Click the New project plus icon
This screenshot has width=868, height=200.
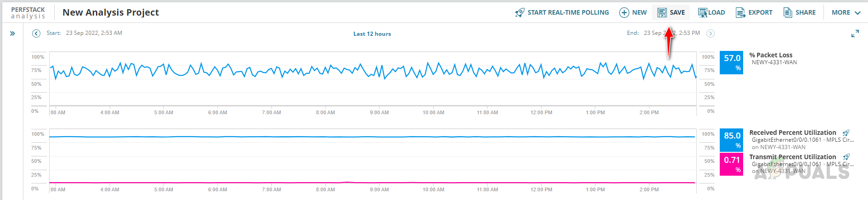coord(624,12)
